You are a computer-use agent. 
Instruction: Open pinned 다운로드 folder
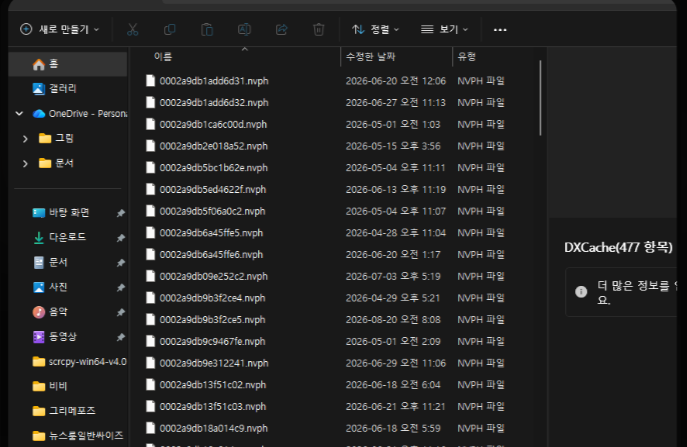pos(60,238)
